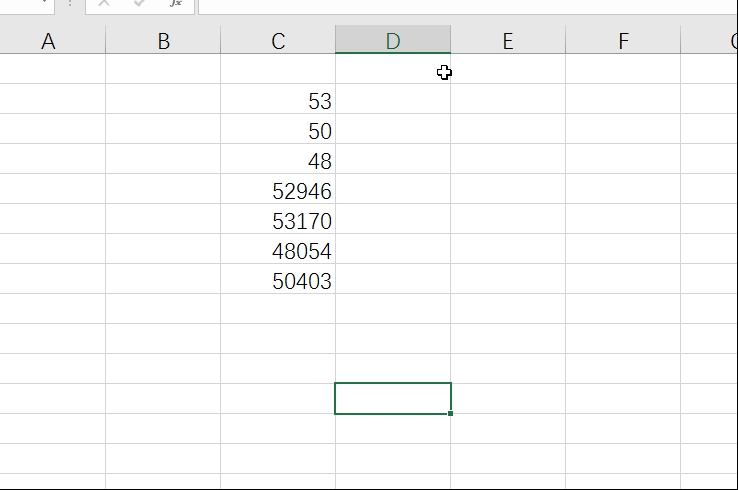The width and height of the screenshot is (738, 490).
Task: Select column C header
Action: coord(278,40)
